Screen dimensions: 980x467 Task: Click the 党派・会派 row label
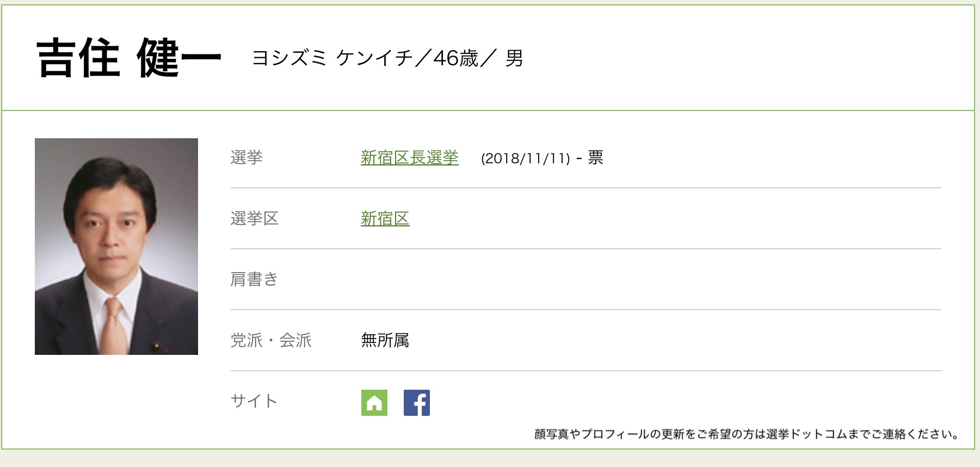(x=271, y=341)
